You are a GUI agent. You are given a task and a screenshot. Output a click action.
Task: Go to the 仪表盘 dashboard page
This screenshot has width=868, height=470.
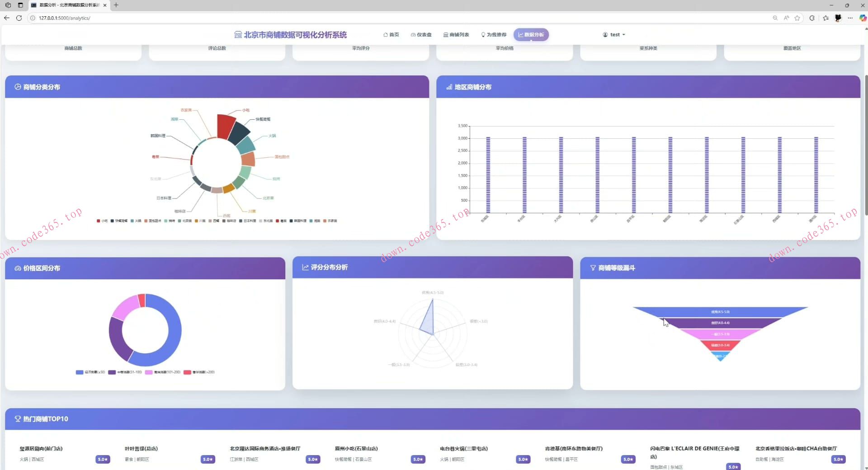[x=421, y=35]
